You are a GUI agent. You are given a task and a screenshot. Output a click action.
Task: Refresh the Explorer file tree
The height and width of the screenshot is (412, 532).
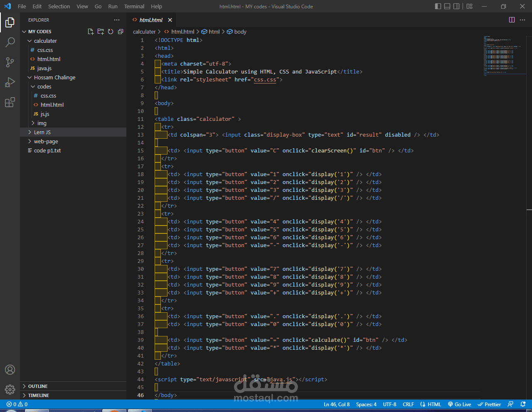[x=111, y=32]
